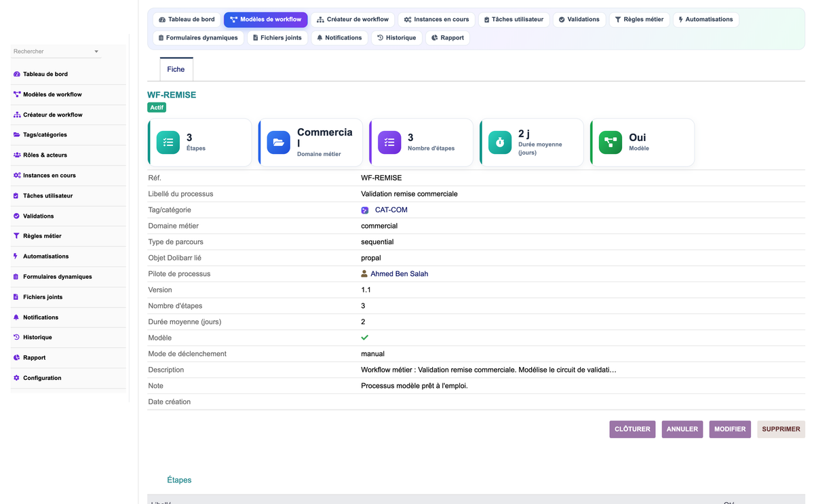Click the purple Nombre d'étapes card icon
Viewport: 814px width, 504px height.
[389, 142]
